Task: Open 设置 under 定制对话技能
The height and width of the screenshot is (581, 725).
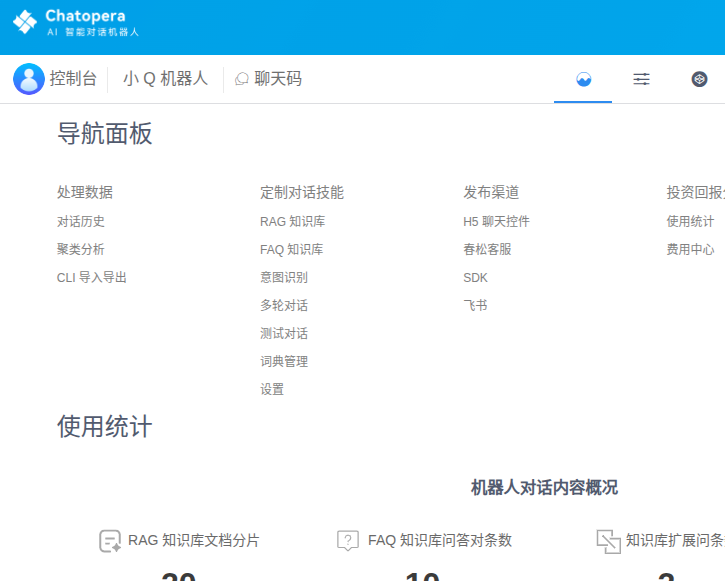Action: (272, 389)
